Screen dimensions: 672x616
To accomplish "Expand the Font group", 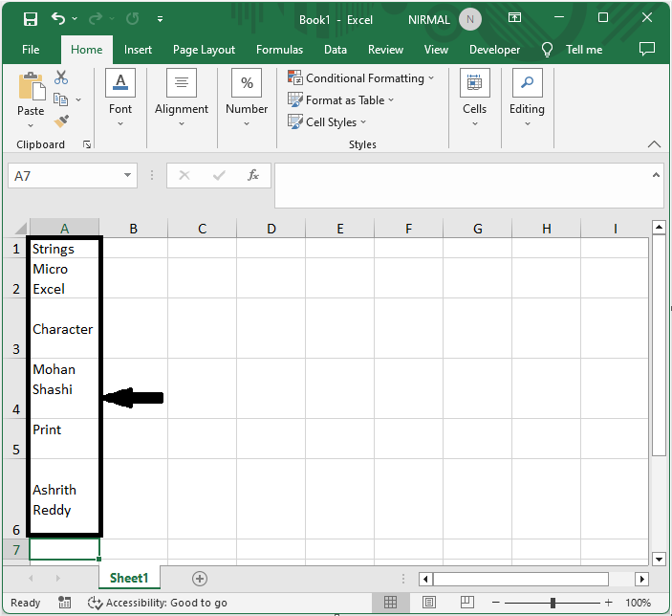I will click(120, 98).
